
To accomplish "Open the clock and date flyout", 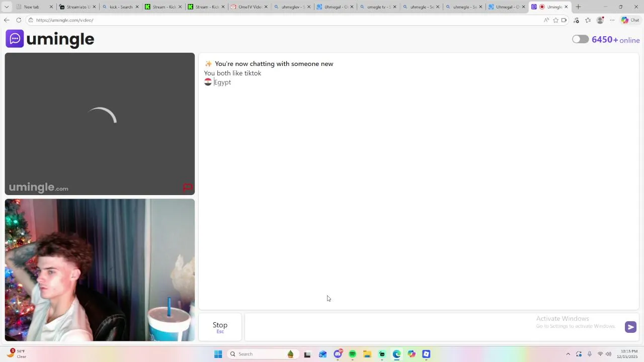I will click(629, 354).
